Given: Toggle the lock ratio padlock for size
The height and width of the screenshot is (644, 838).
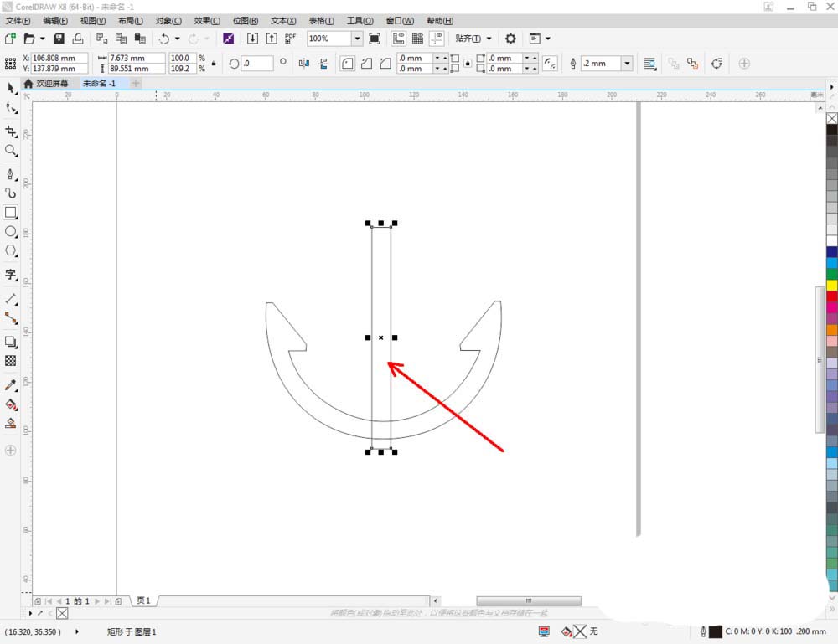Looking at the screenshot, I should tap(214, 63).
